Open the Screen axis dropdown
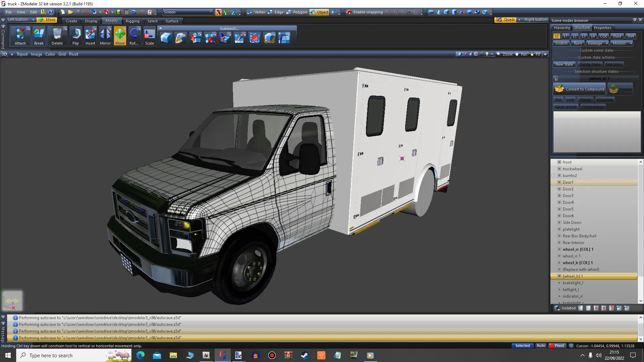The image size is (644, 362). pyautogui.click(x=211, y=12)
